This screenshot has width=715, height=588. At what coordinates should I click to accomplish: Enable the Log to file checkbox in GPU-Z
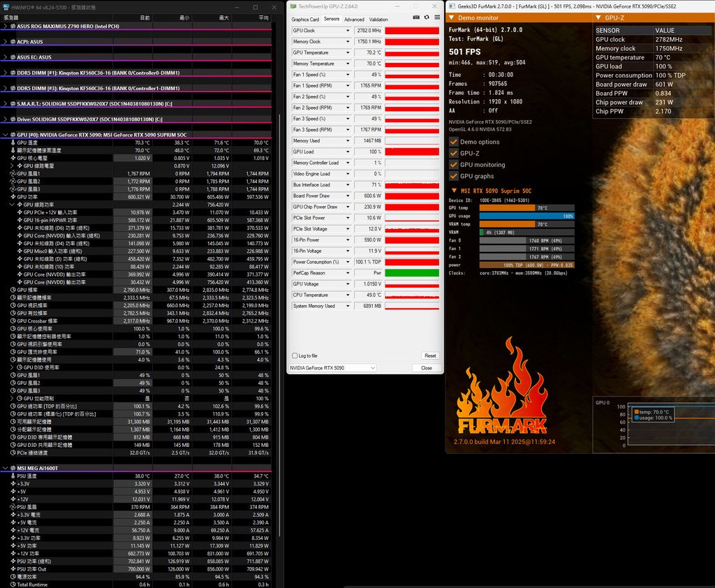295,356
